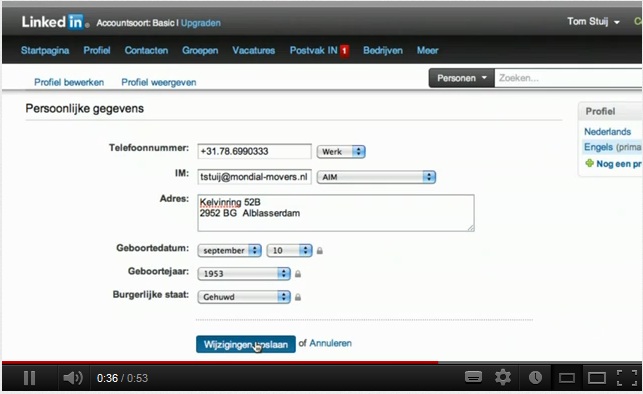This screenshot has width=643, height=394.
Task: Click lock icon next to Geboortedatum
Action: pos(320,251)
